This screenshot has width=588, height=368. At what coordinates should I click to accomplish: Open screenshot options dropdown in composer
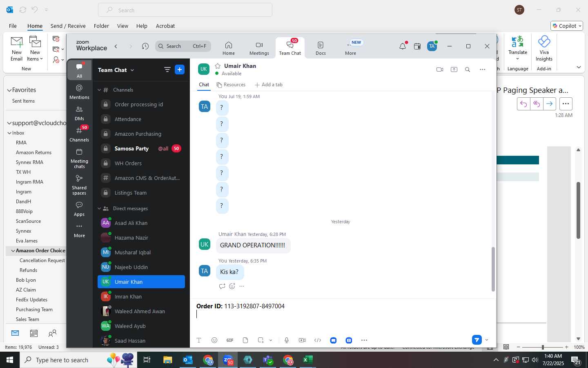pos(271,340)
